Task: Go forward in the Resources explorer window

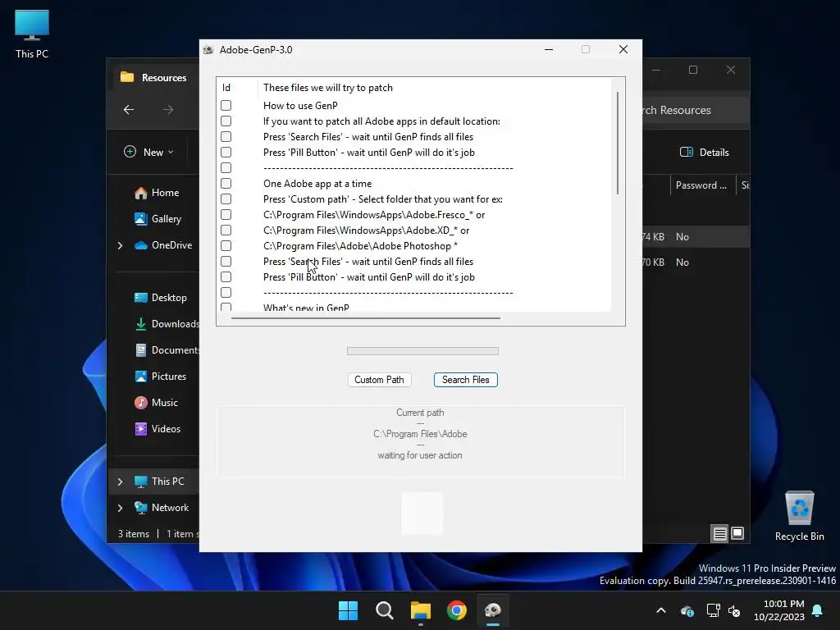Action: coord(168,110)
